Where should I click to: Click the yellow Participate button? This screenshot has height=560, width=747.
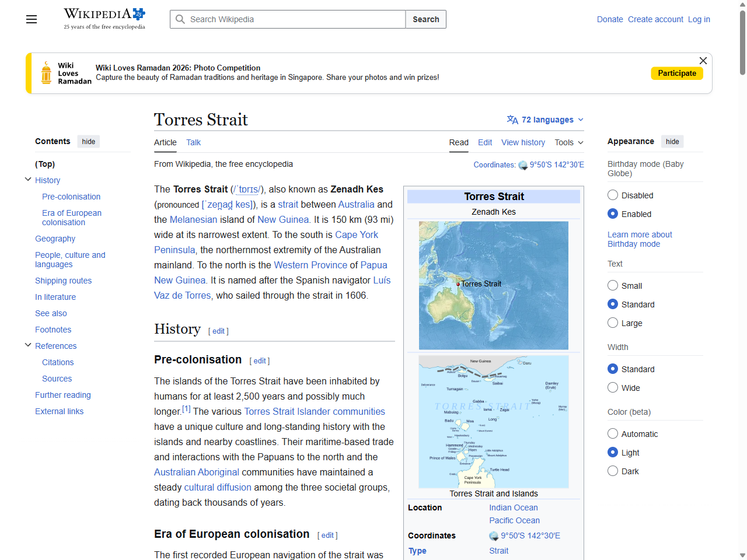point(677,73)
